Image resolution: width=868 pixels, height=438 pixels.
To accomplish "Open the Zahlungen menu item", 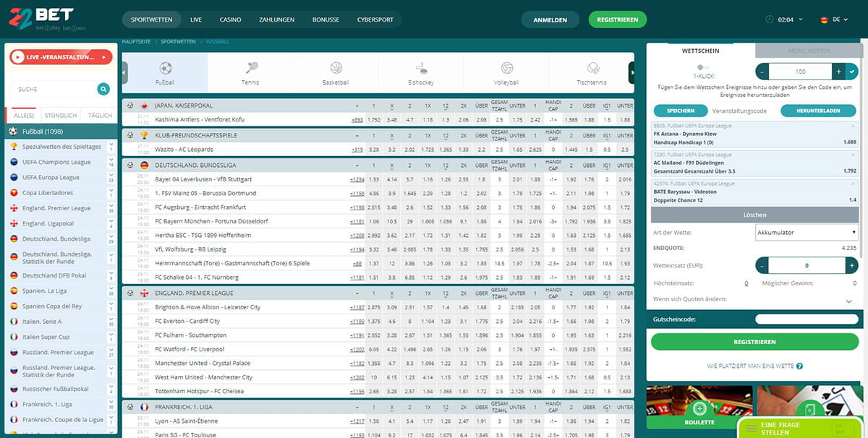I will (x=277, y=20).
